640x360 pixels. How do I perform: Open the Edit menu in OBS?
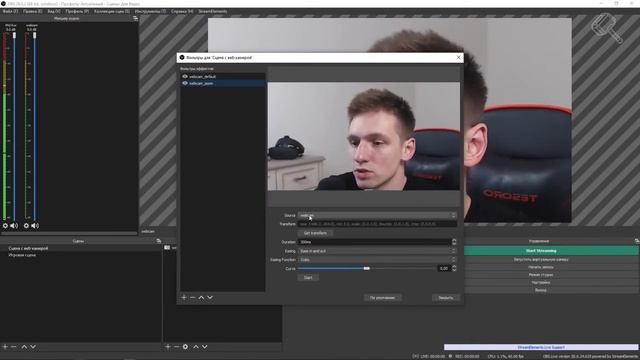pyautogui.click(x=33, y=11)
